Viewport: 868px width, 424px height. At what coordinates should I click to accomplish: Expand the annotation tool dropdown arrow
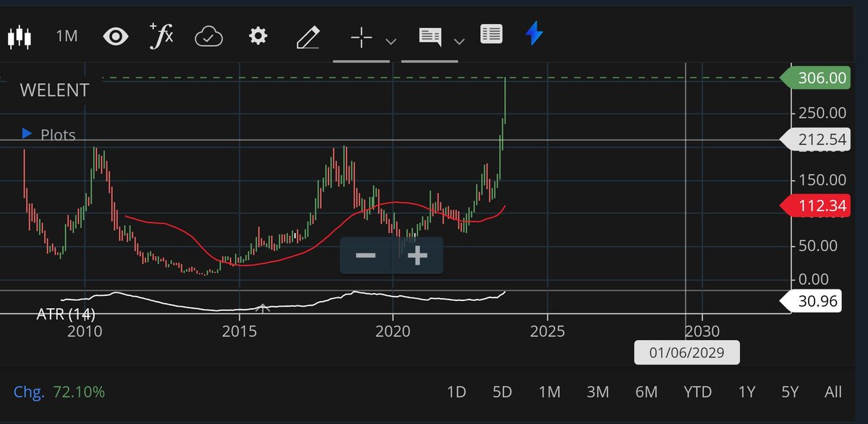[x=459, y=41]
